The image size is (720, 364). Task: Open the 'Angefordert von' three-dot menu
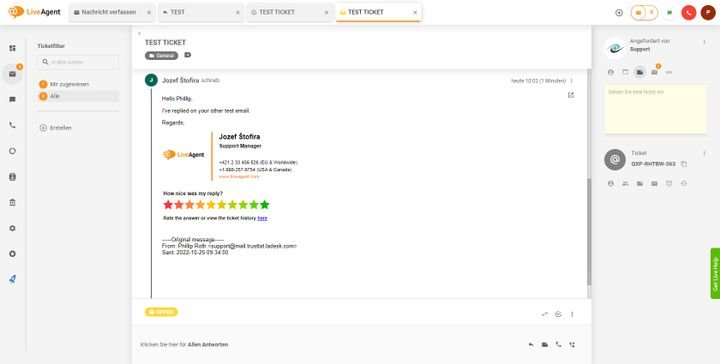(x=704, y=42)
